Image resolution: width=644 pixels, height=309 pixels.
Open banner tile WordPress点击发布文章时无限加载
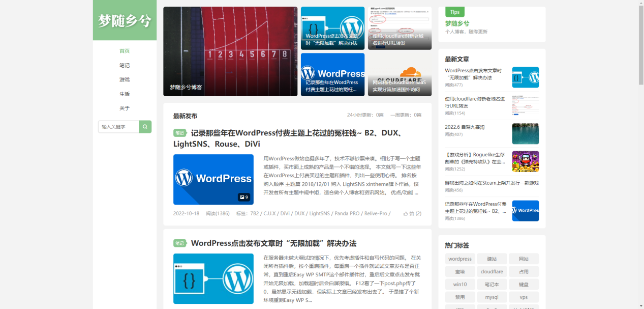point(332,28)
